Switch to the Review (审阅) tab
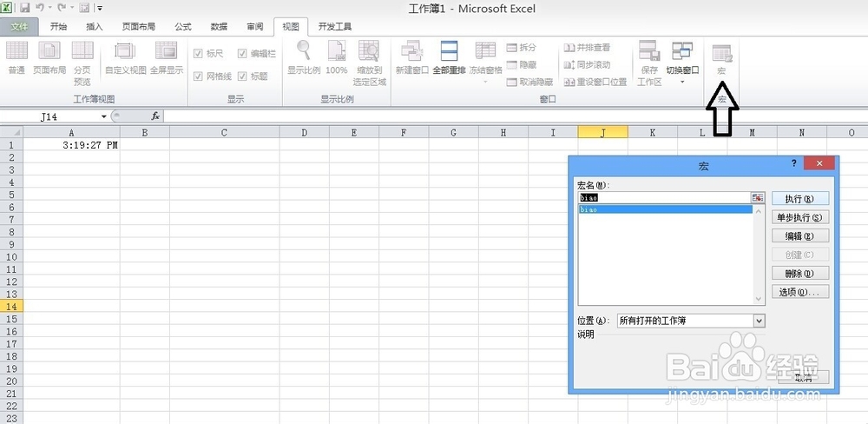This screenshot has width=868, height=424. (x=254, y=27)
